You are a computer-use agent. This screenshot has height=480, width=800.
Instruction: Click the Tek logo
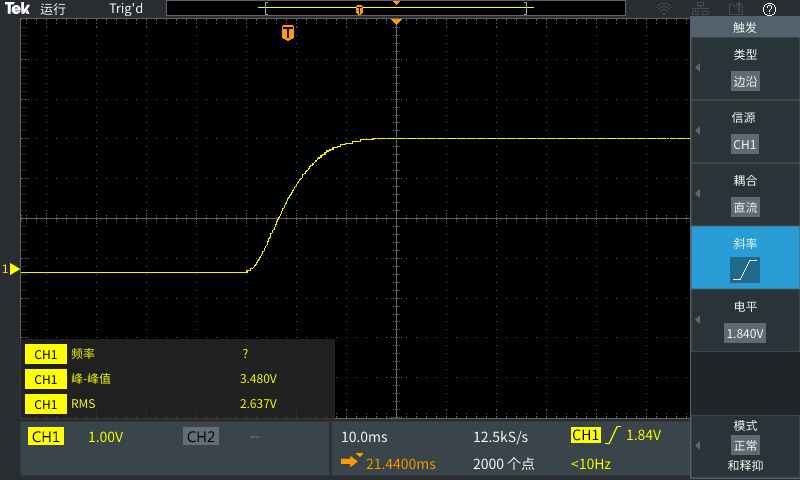(x=17, y=9)
